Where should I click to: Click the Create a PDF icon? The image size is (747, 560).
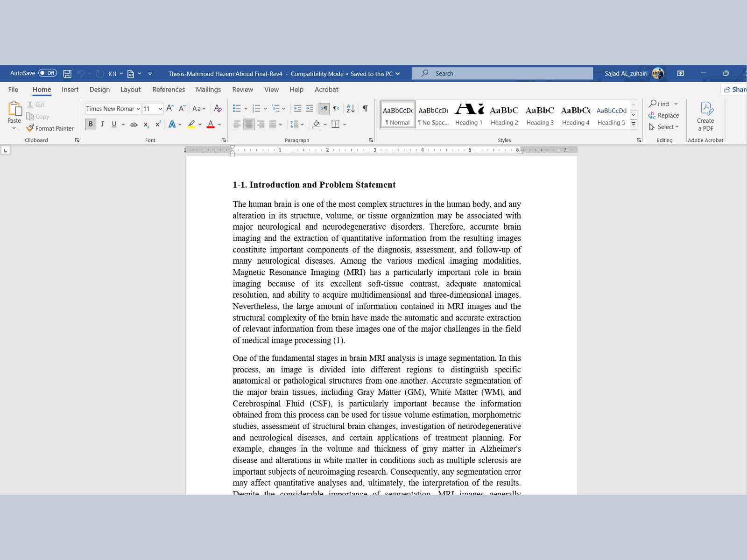coord(705,117)
